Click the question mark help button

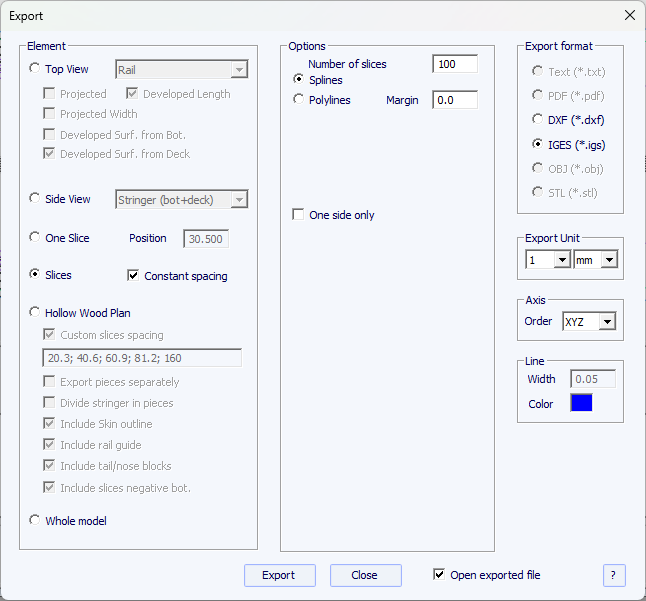pyautogui.click(x=614, y=575)
